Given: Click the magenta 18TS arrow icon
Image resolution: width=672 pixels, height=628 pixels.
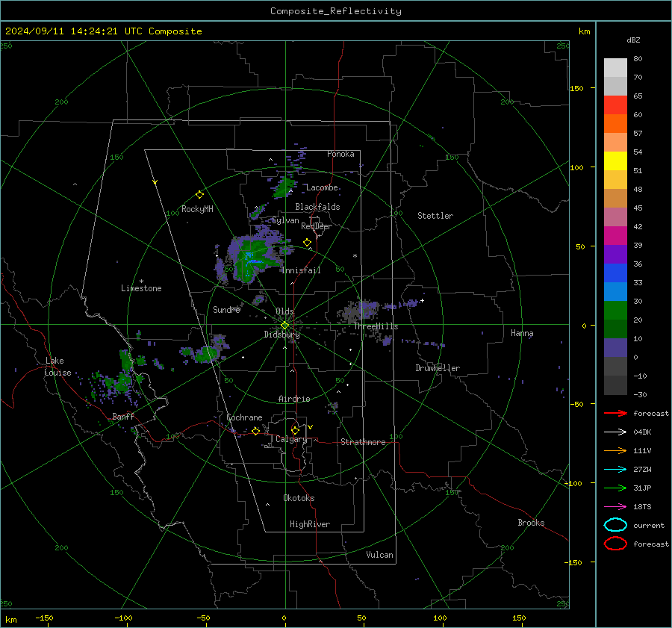Looking at the screenshot, I should click(x=615, y=507).
